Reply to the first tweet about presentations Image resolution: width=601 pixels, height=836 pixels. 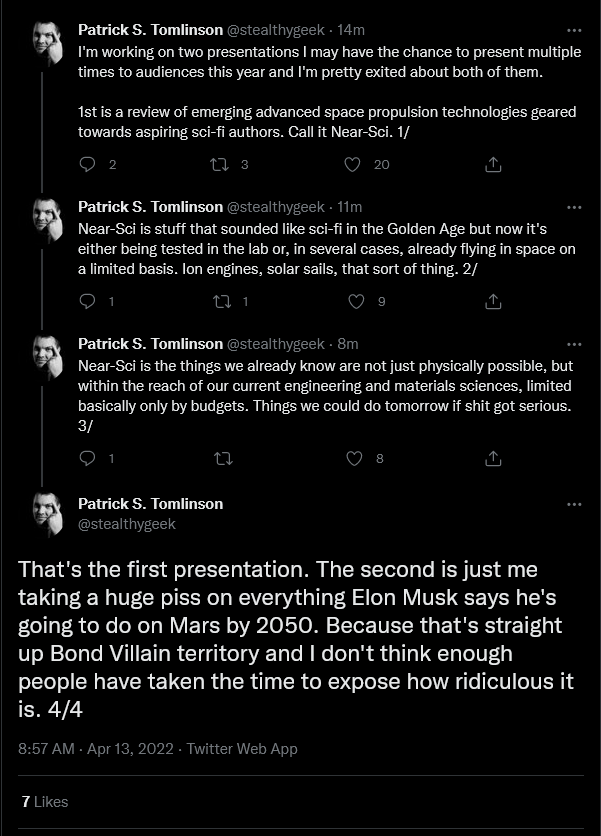coord(87,164)
